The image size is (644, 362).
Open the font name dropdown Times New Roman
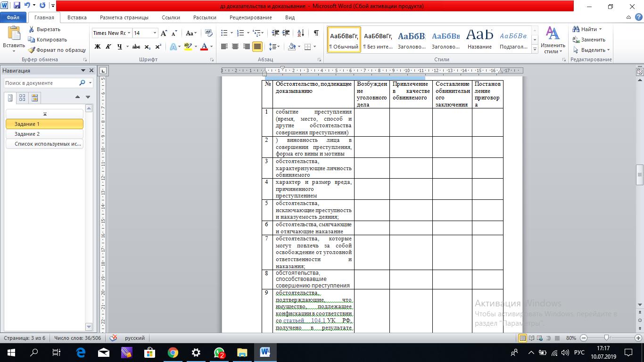tap(129, 33)
